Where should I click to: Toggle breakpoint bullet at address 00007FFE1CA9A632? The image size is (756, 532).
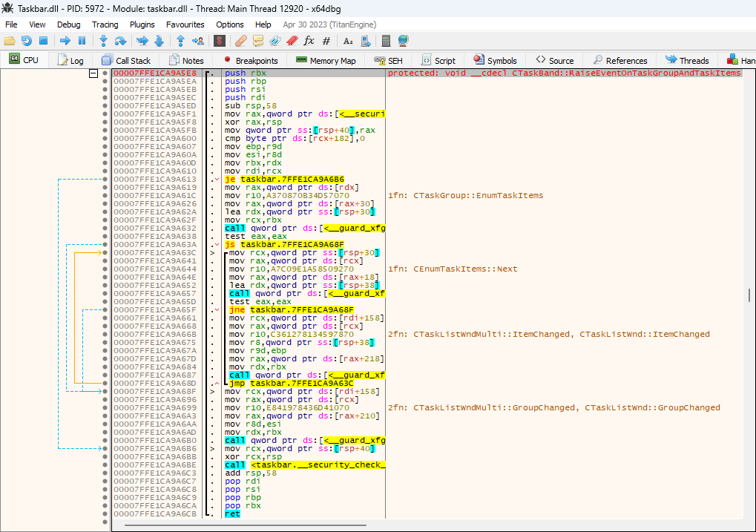105,228
